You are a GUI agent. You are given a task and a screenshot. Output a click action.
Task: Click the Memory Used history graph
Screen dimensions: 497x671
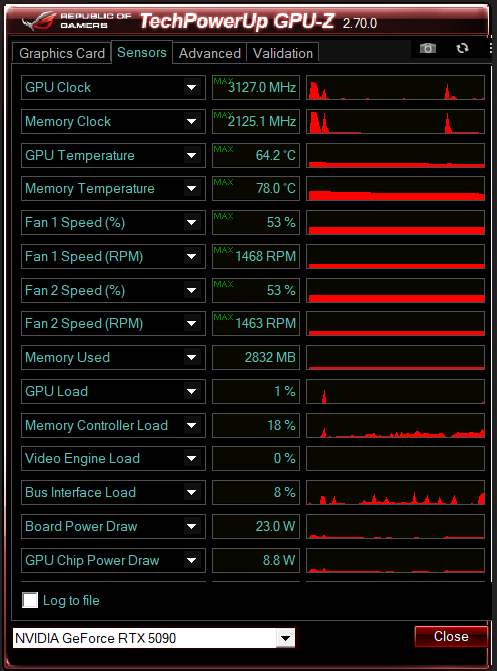pos(396,357)
